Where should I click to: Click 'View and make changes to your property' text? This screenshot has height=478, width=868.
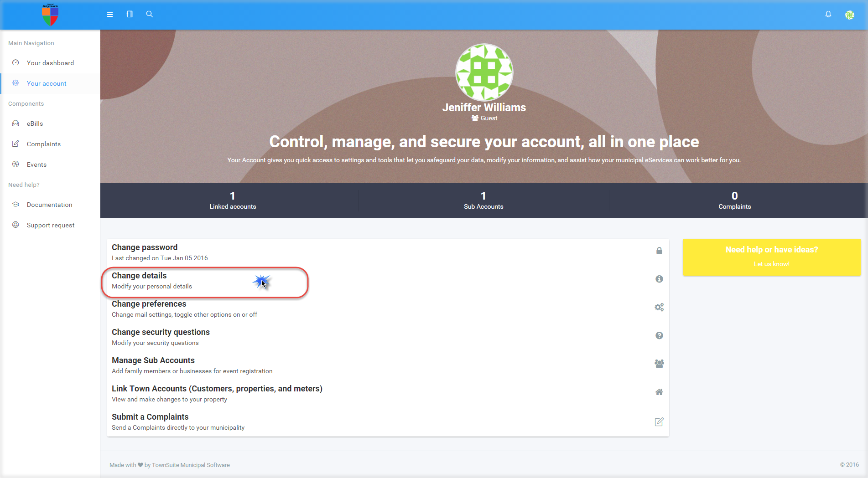tap(169, 399)
